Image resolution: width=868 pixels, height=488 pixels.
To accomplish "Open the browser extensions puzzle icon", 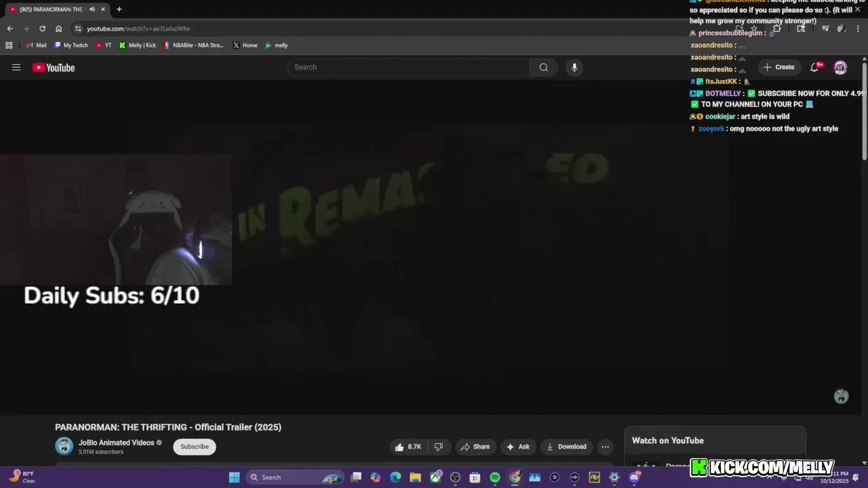I will tap(777, 28).
